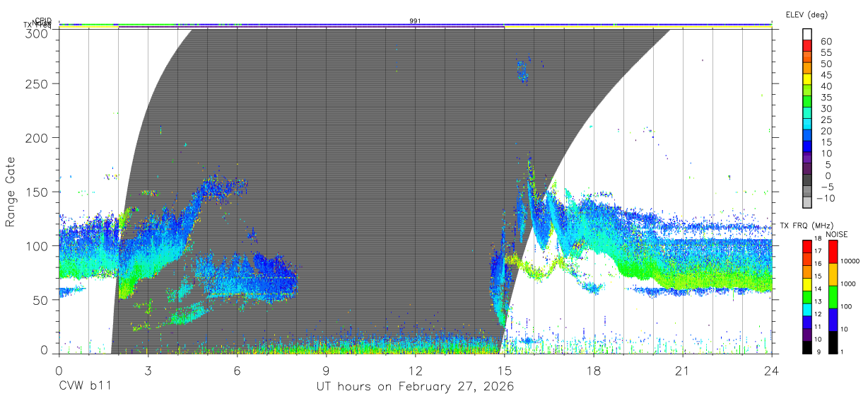The width and height of the screenshot is (868, 401).
Task: Click the 300 tick label on Range Gate axis
Action: [x=37, y=33]
